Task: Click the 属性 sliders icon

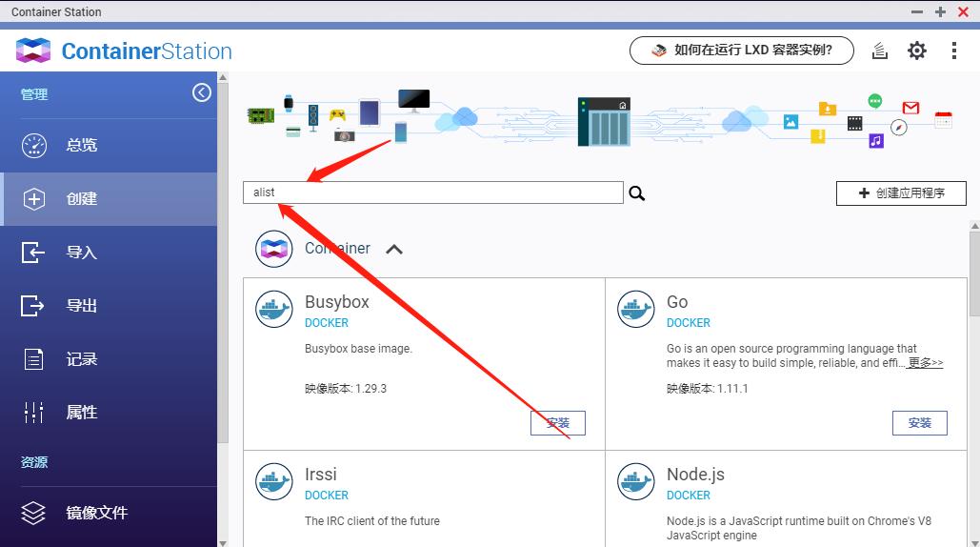Action: 33,413
